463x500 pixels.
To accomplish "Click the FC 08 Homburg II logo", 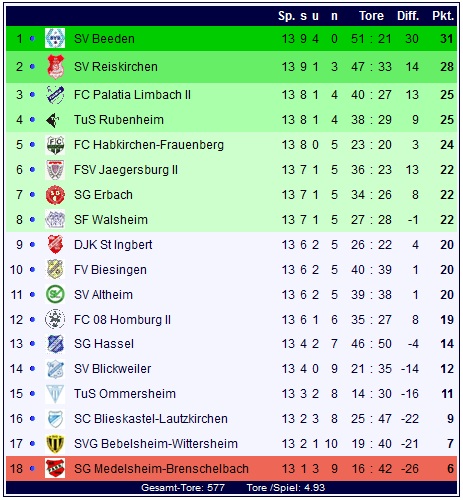I will tap(55, 319).
